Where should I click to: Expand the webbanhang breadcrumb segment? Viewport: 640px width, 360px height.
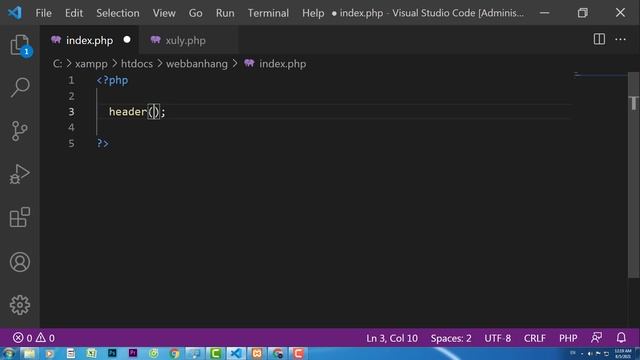point(197,64)
